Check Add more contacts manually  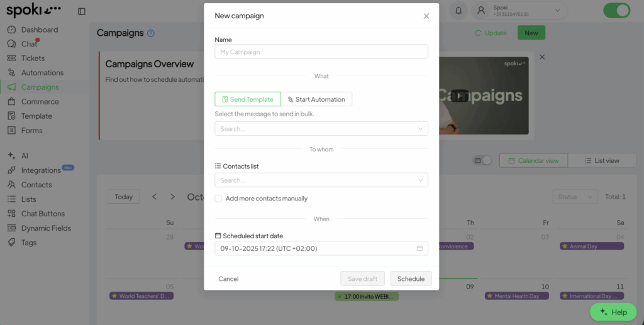(x=218, y=199)
